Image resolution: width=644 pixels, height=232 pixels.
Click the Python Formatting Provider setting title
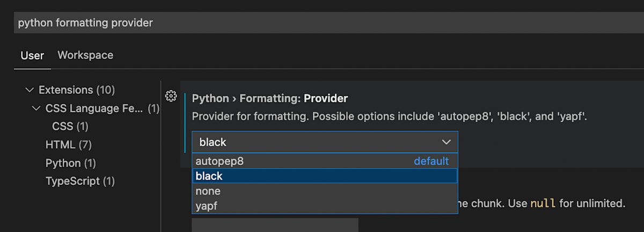270,99
